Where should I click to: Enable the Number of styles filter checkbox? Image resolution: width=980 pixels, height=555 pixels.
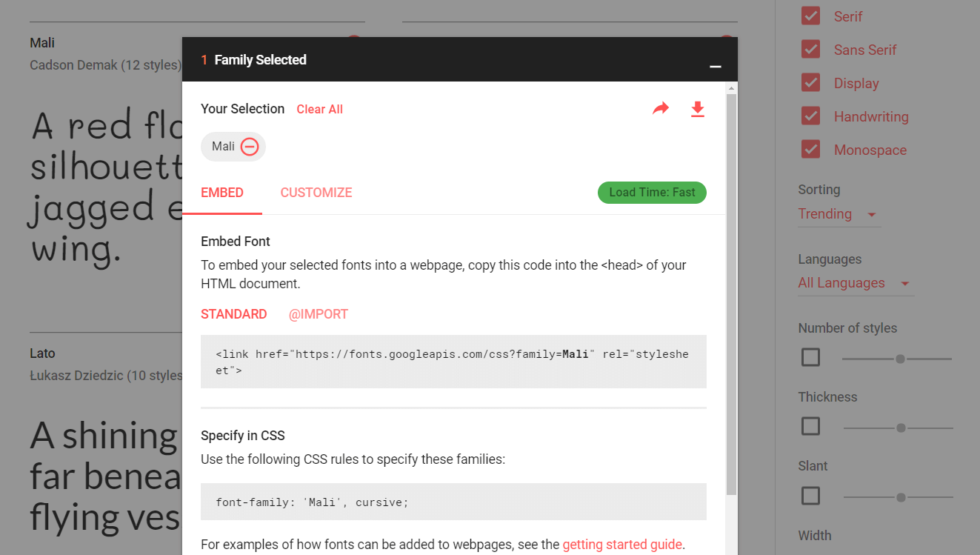(x=810, y=358)
